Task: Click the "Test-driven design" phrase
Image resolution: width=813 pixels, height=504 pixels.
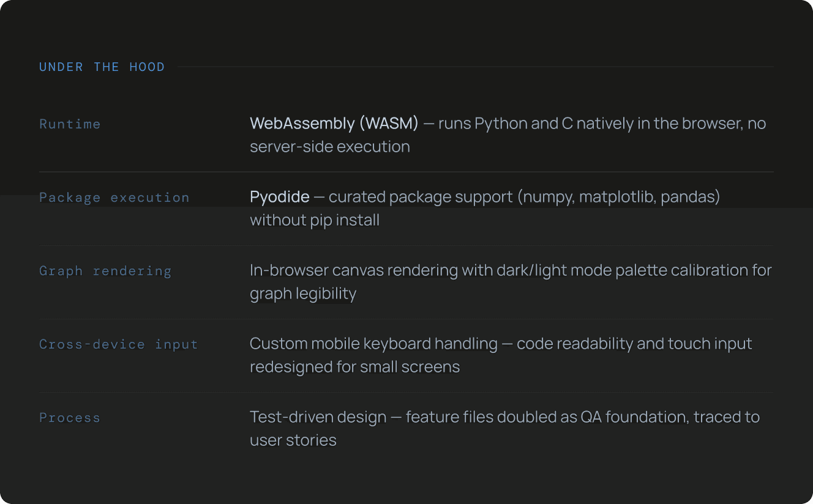Action: (318, 417)
